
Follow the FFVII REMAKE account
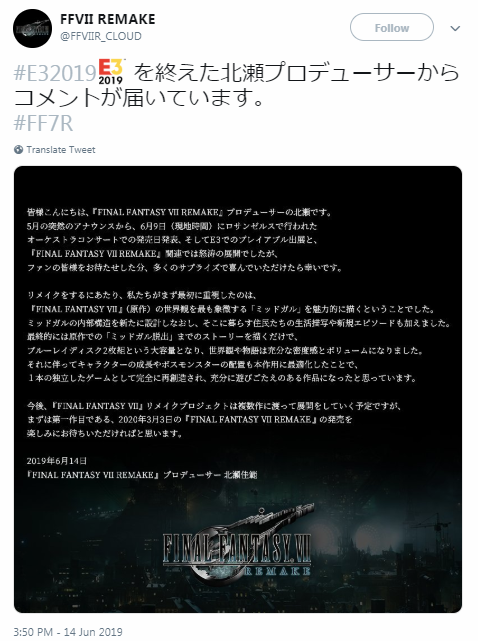pos(391,27)
